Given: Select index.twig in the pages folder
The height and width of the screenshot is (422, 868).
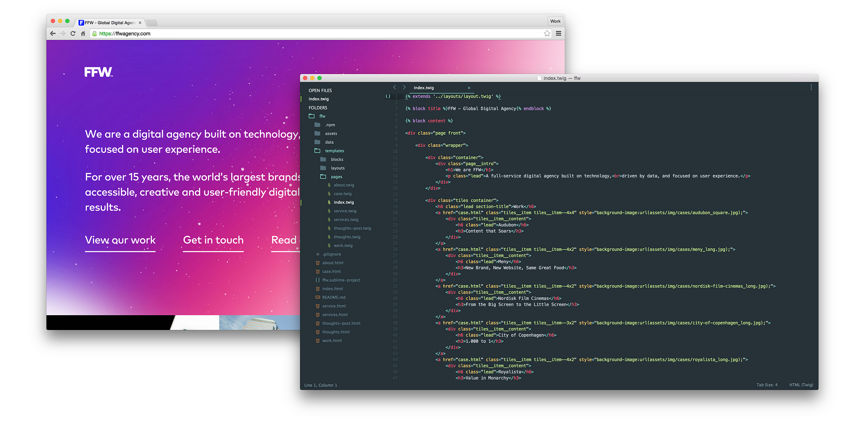Looking at the screenshot, I should tap(344, 202).
